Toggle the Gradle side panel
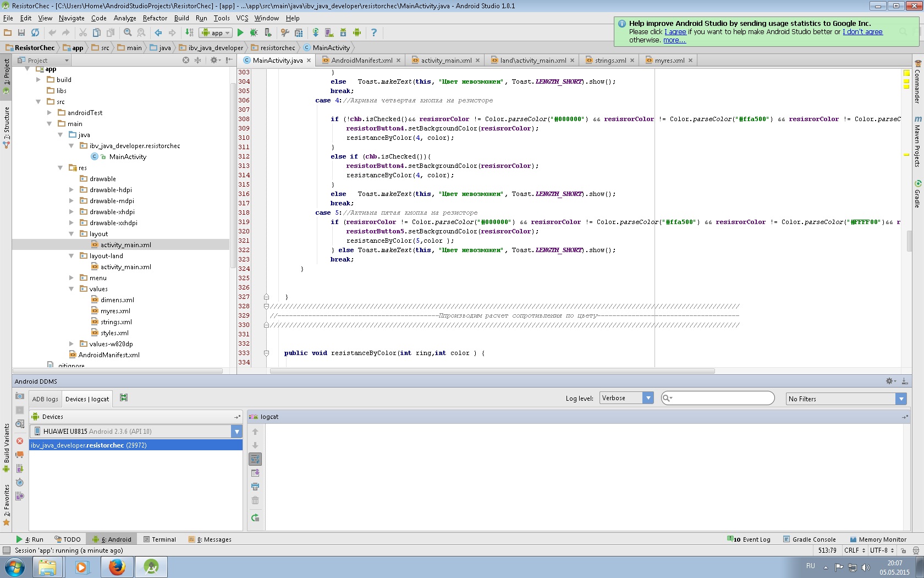Viewport: 924px width, 578px height. 918,194
